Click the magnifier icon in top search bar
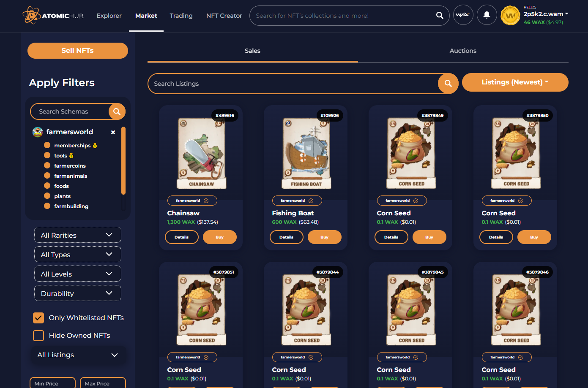Image resolution: width=588 pixels, height=388 pixels. [440, 16]
